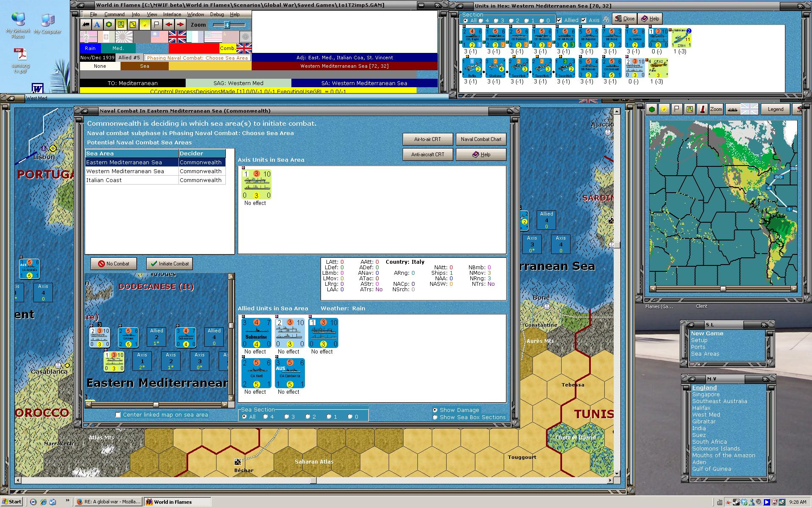Click the Zoom level slider handle

coord(227,25)
